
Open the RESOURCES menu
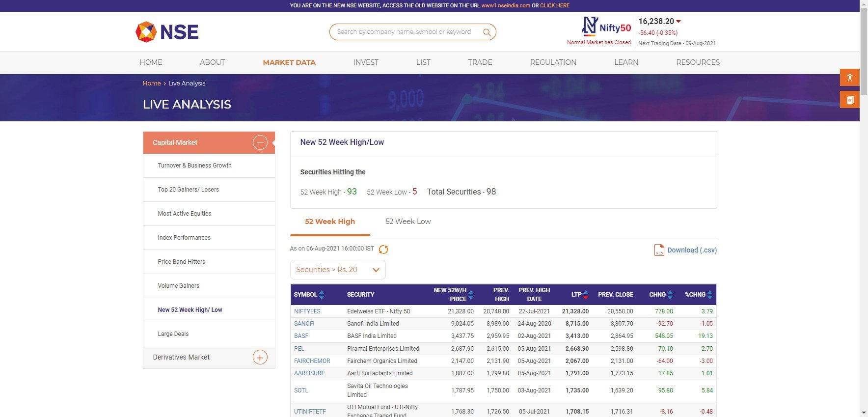click(698, 62)
